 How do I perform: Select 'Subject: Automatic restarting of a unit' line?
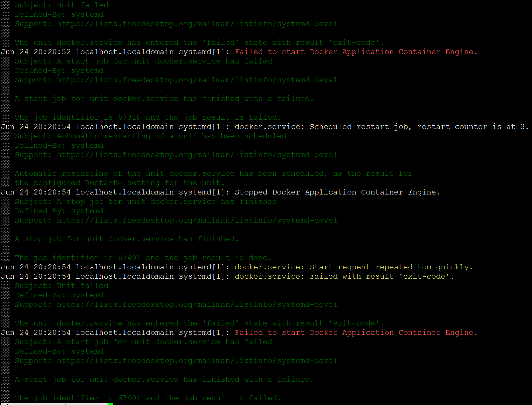pos(150,136)
